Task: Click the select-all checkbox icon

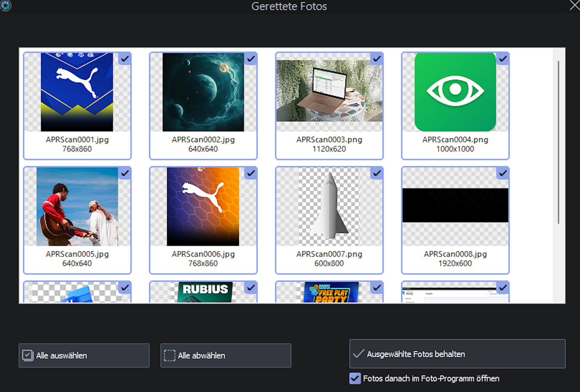Action: [27, 355]
